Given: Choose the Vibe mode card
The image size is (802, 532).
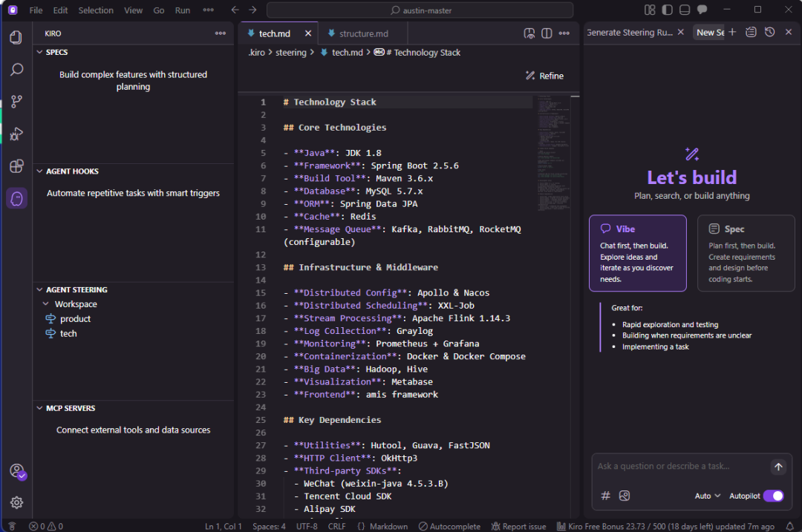Looking at the screenshot, I should point(638,253).
